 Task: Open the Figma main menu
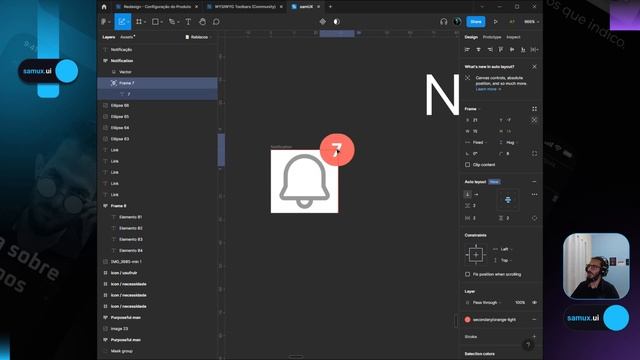pos(104,22)
